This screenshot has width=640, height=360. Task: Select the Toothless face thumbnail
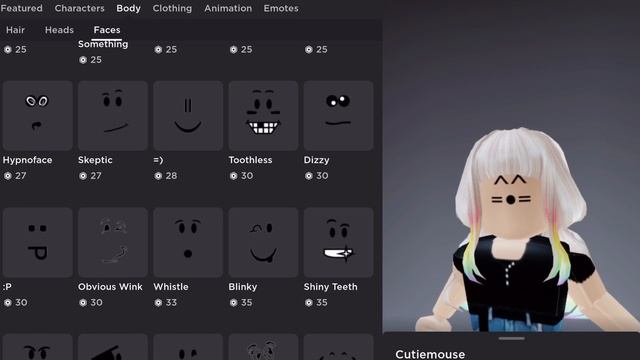point(263,116)
